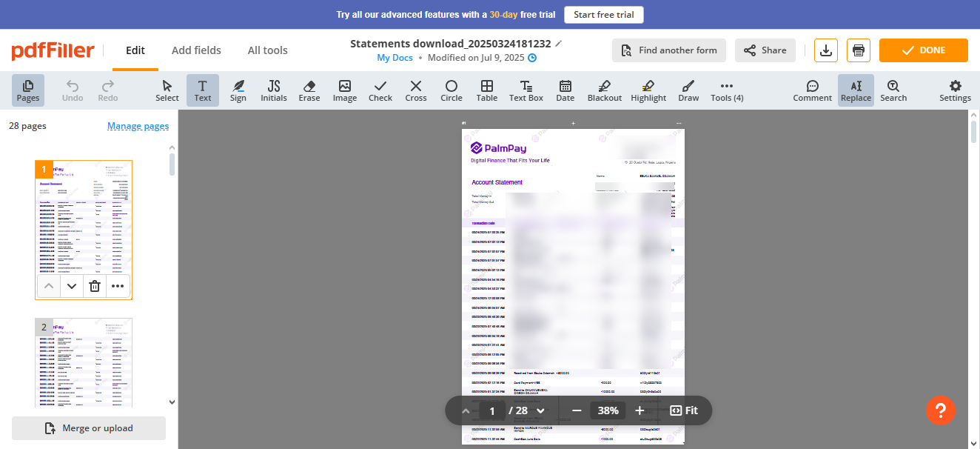980x449 pixels.
Task: Open the All tools tab
Action: 267,50
